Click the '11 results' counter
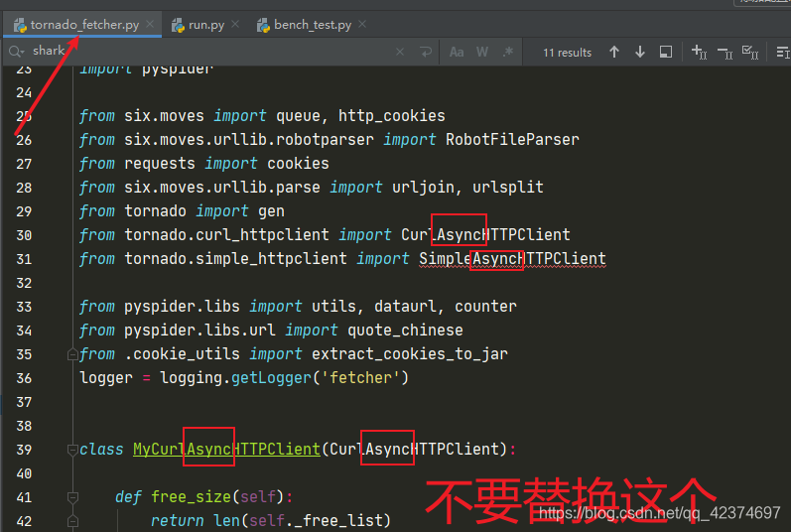The height and width of the screenshot is (532, 791). pos(567,53)
